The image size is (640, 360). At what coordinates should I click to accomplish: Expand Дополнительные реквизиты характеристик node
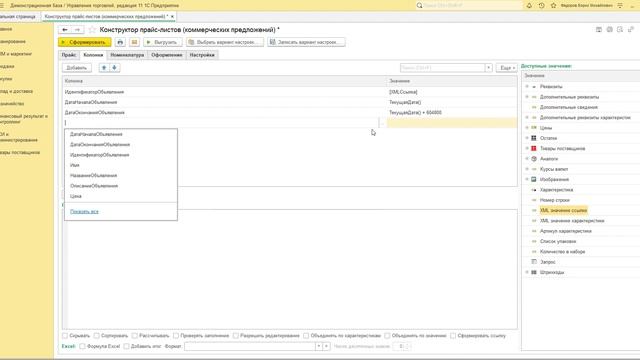tap(527, 118)
